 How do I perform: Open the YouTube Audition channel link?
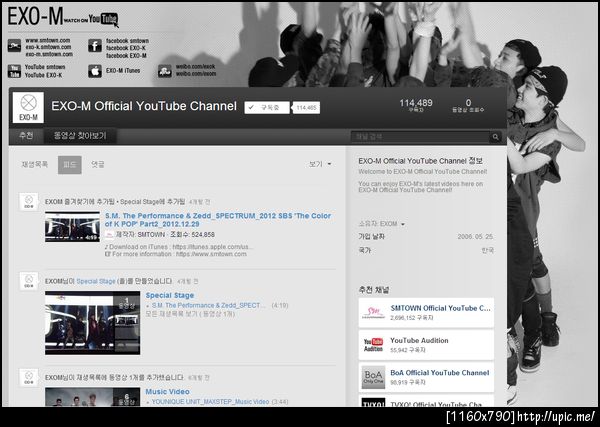pos(419,341)
